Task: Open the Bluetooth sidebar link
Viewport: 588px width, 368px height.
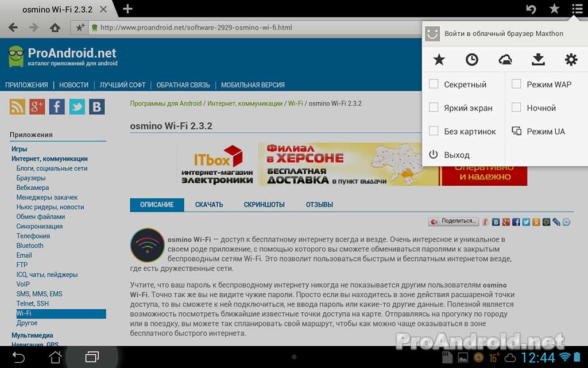Action: pyautogui.click(x=30, y=246)
